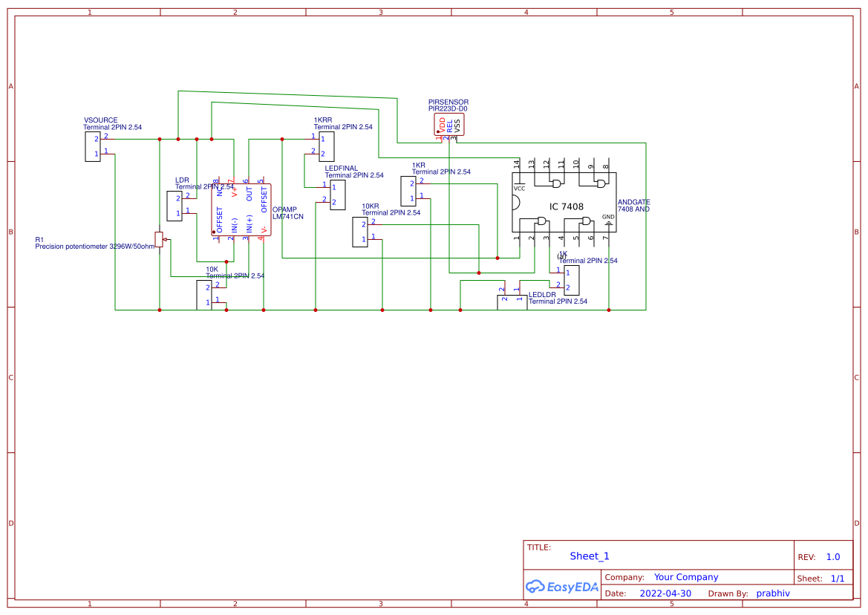This screenshot has height=615, width=868.
Task: Click the REV 1.0 value
Action: 832,556
